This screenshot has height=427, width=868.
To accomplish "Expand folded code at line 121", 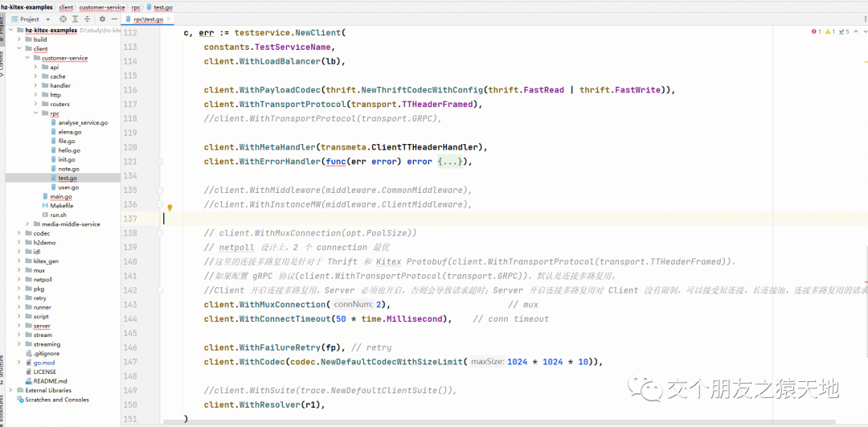I will 160,162.
